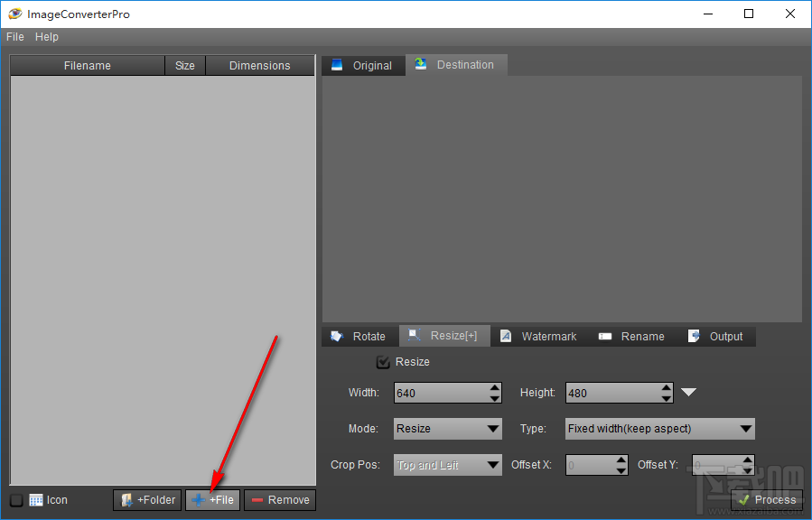Open the Type dropdown showing Fixed width
The height and width of the screenshot is (520, 812).
pyautogui.click(x=659, y=428)
